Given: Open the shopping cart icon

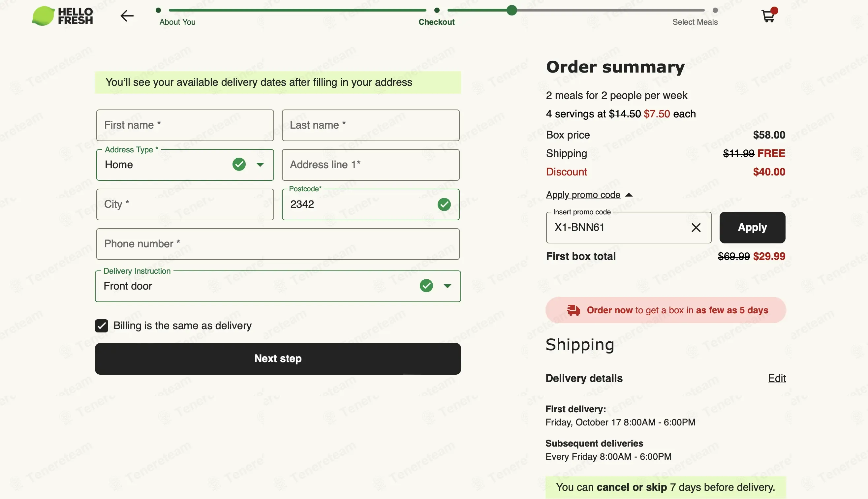Looking at the screenshot, I should 768,16.
